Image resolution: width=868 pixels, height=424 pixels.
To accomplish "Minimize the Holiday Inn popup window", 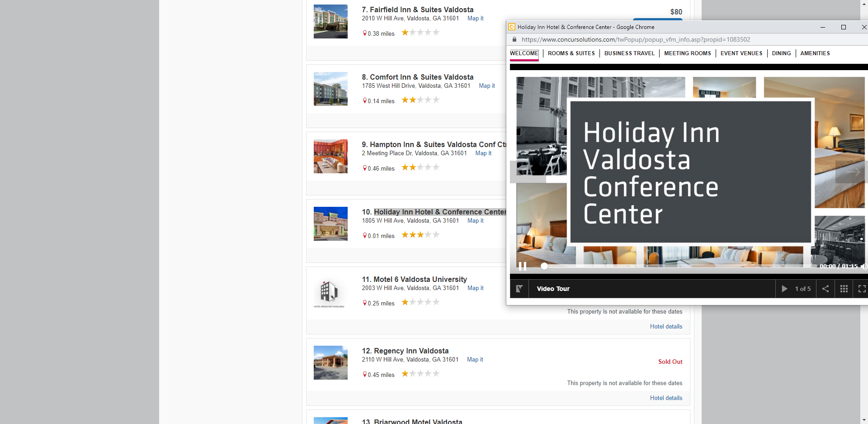I will (x=823, y=27).
